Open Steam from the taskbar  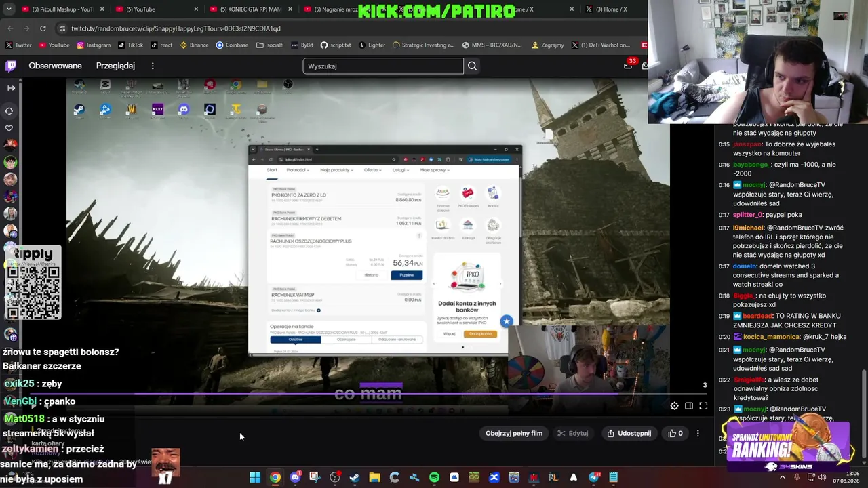354,477
